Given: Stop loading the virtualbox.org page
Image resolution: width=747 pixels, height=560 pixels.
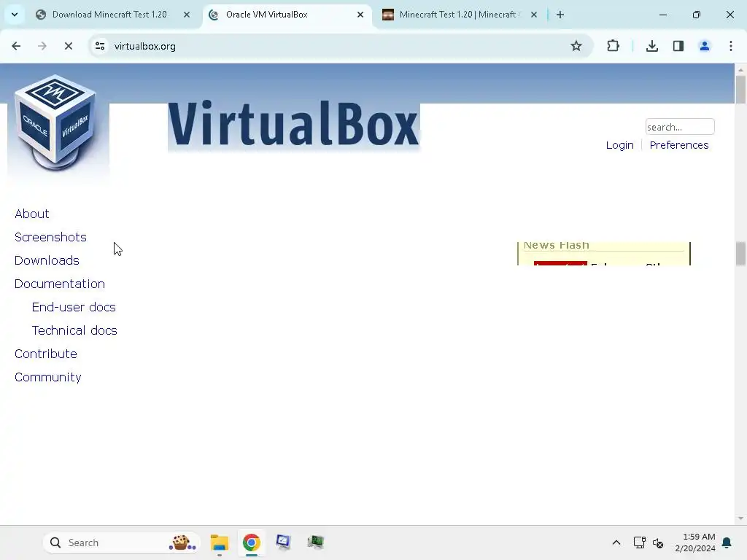Looking at the screenshot, I should coord(68,46).
